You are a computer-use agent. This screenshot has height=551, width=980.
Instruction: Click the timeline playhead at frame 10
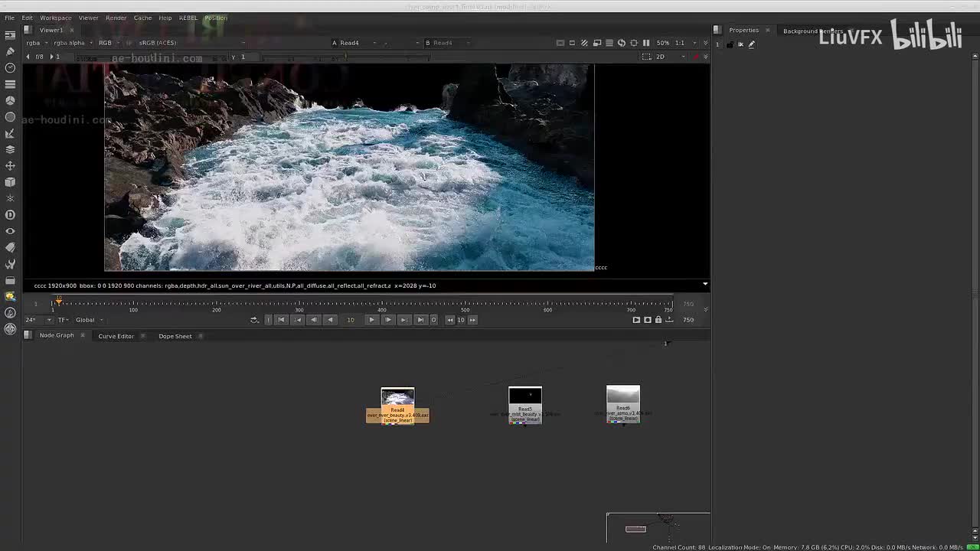coord(59,302)
